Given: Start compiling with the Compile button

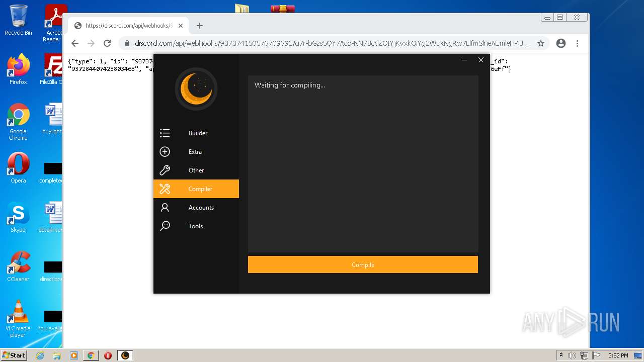Looking at the screenshot, I should click(363, 264).
